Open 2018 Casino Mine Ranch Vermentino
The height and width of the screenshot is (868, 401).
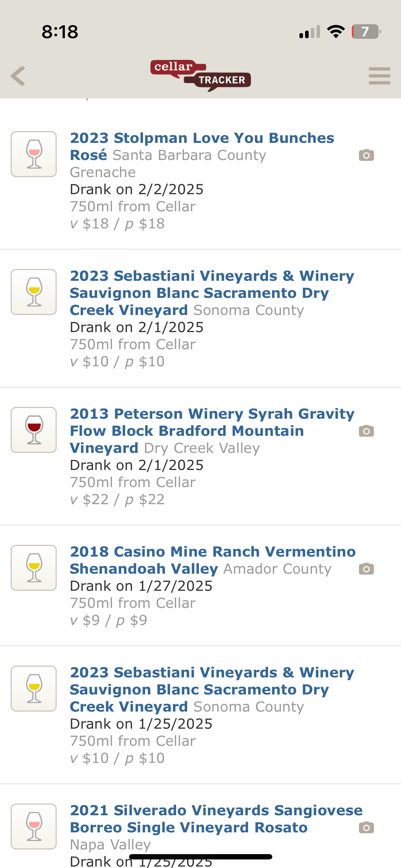click(212, 552)
